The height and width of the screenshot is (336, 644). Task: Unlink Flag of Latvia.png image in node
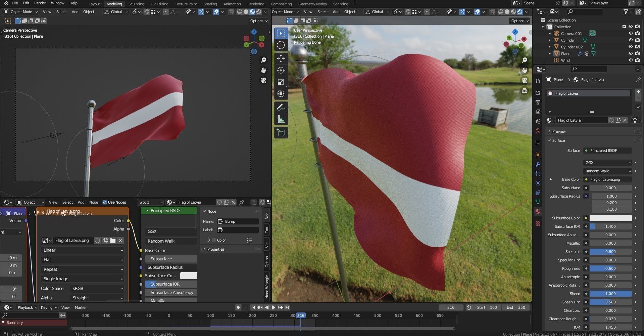120,241
